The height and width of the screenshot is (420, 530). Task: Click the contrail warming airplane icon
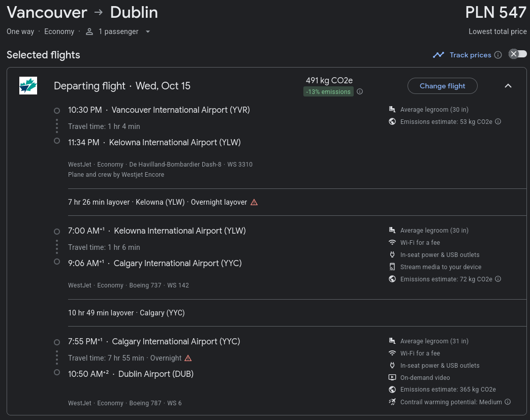[x=392, y=402]
